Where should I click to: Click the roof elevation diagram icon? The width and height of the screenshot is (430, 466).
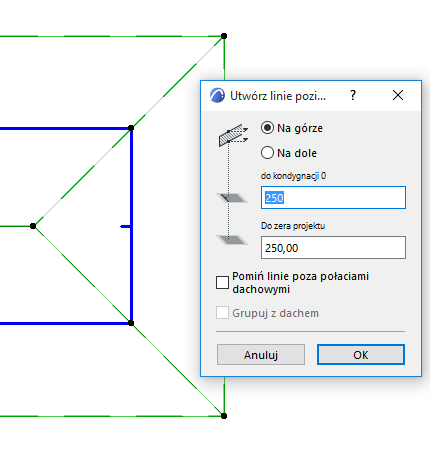233,135
